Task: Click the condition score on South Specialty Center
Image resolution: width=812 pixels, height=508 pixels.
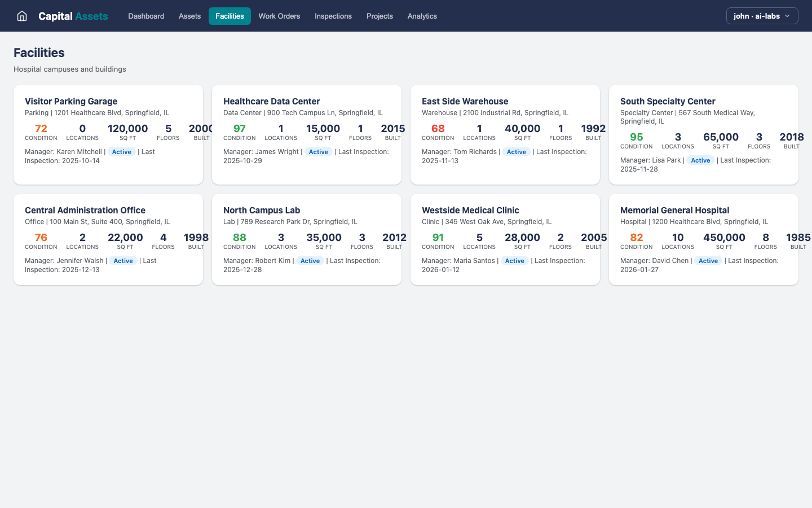Action: pos(637,136)
